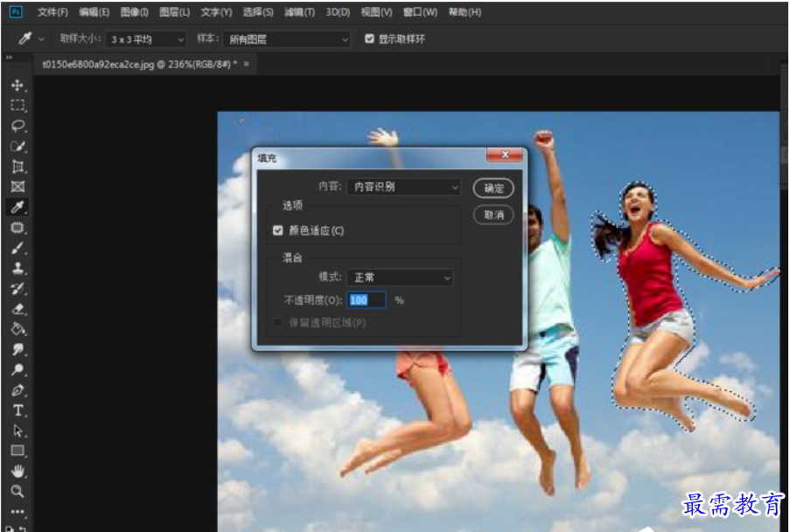
Task: Open the 编辑(E) menu
Action: point(94,12)
